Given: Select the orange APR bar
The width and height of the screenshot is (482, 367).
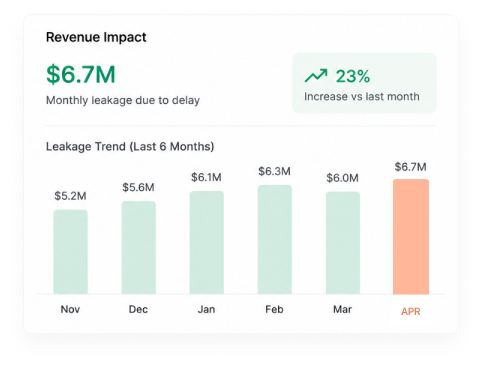Looking at the screenshot, I should [411, 237].
